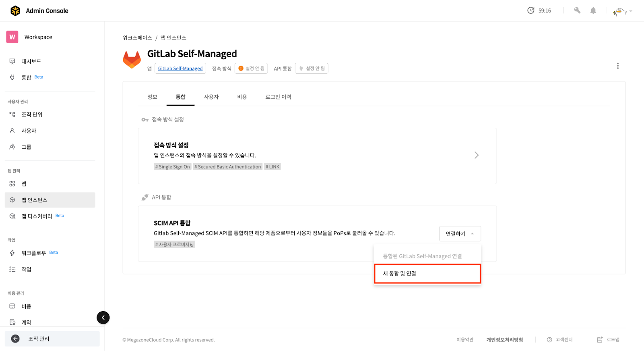This screenshot has height=351, width=644.
Task: Click the 비용 card icon in sidebar
Action: click(12, 306)
